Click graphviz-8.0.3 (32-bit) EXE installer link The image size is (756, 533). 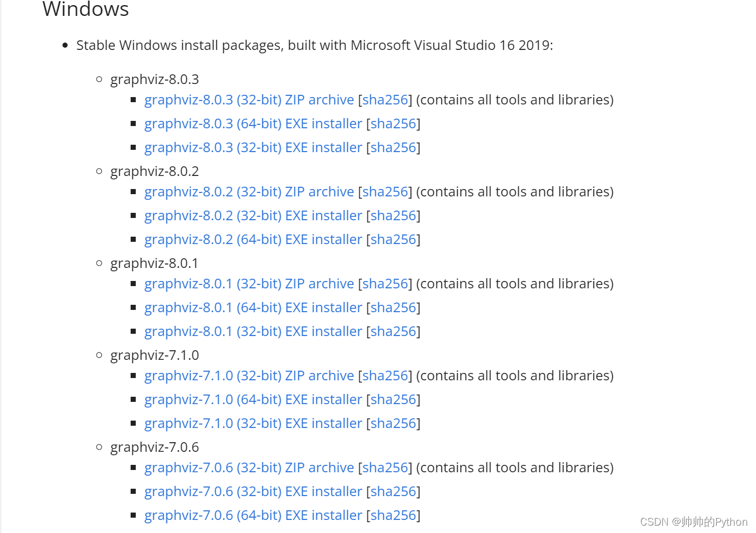(x=253, y=148)
